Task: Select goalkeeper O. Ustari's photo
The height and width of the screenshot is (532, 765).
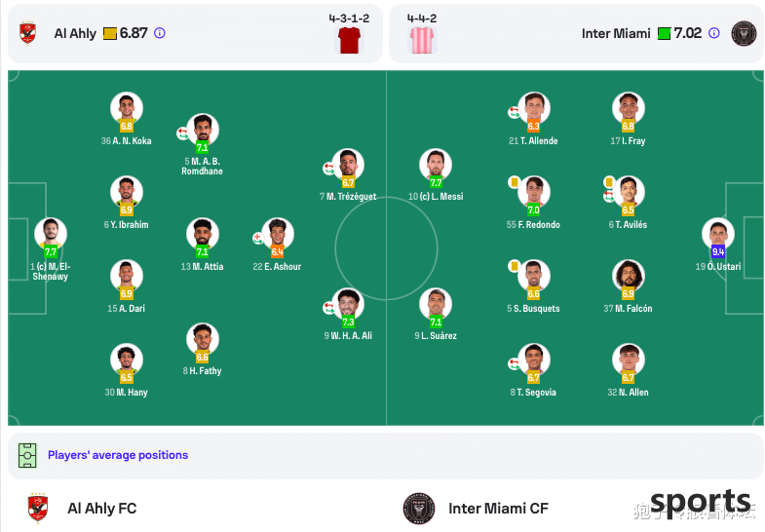Action: [x=717, y=234]
